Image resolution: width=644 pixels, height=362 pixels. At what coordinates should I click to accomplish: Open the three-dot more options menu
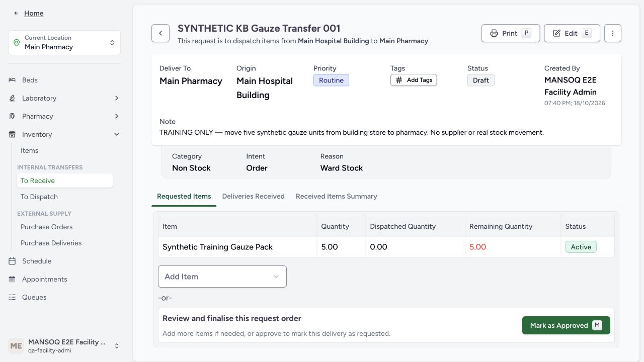tap(613, 33)
